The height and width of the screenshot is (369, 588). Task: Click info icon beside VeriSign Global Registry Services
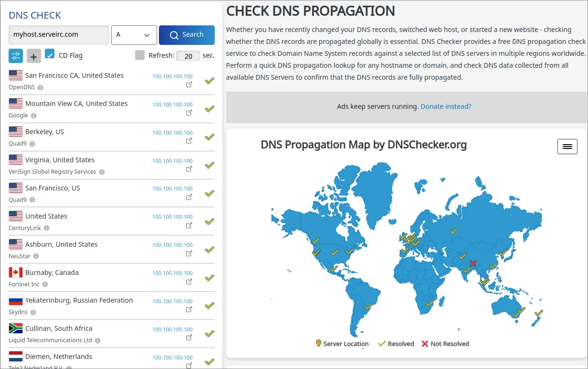[102, 172]
